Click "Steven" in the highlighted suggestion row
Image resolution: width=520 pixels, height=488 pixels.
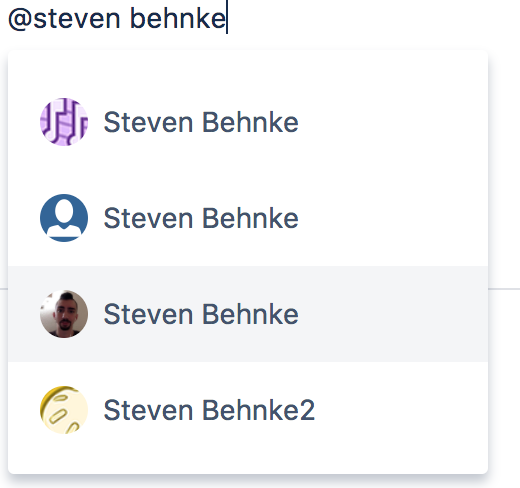148,314
